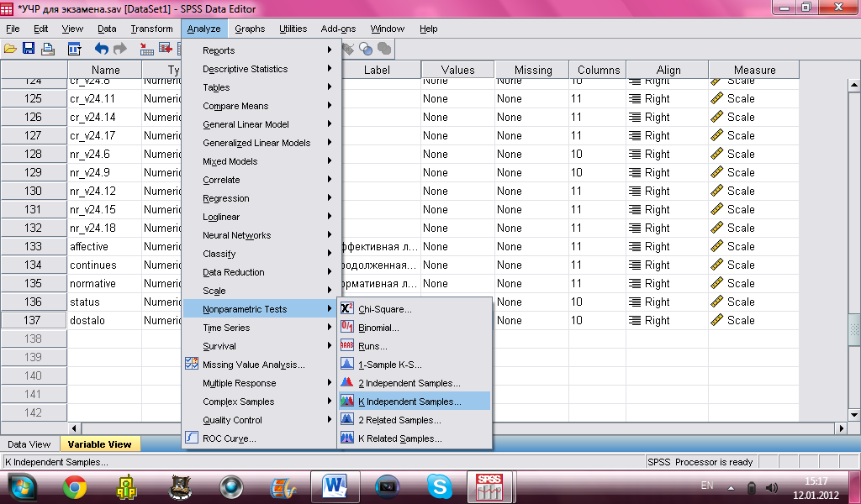The image size is (861, 504).
Task: Select row header 133
Action: pyautogui.click(x=34, y=247)
